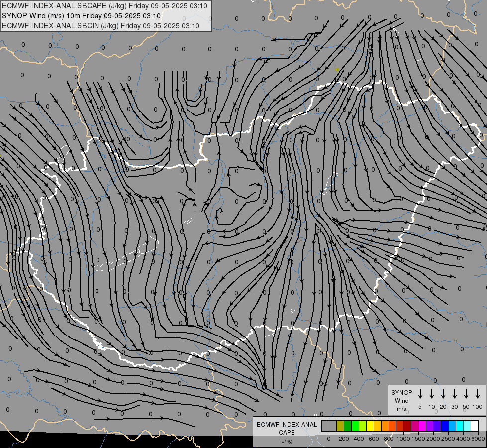Click the SBCAPE title line
This screenshot has width=487, height=448.
click(x=104, y=6)
